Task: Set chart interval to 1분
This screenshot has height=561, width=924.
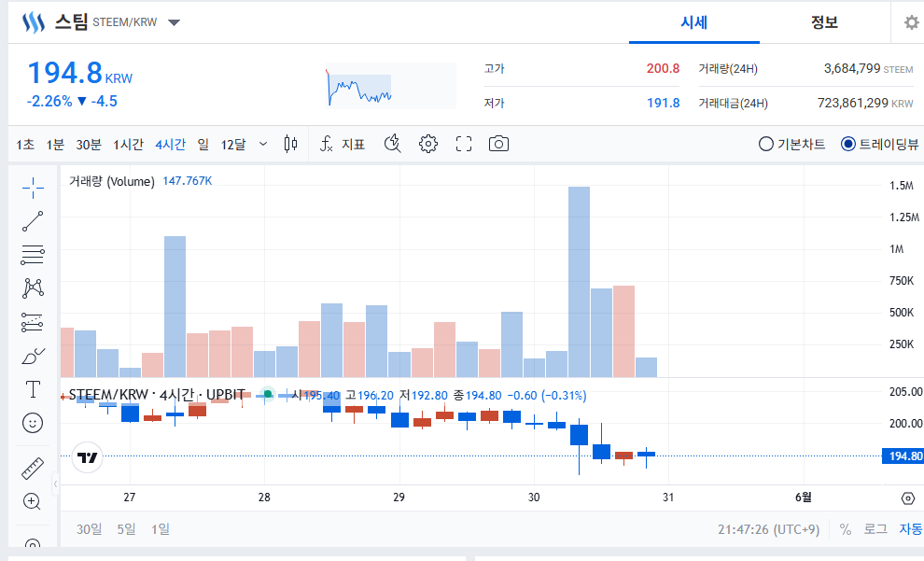Action: [55, 145]
